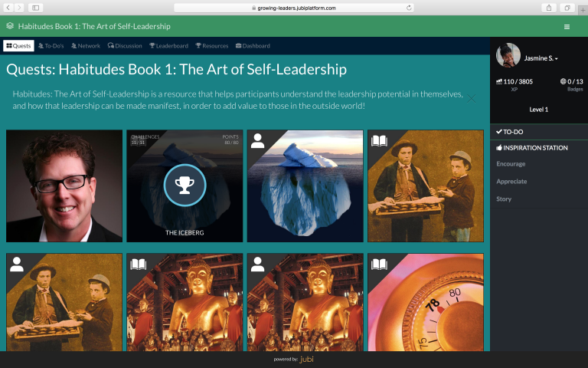Expand the Jasmine S. user dropdown
Image resolution: width=588 pixels, height=368 pixels.
click(541, 58)
